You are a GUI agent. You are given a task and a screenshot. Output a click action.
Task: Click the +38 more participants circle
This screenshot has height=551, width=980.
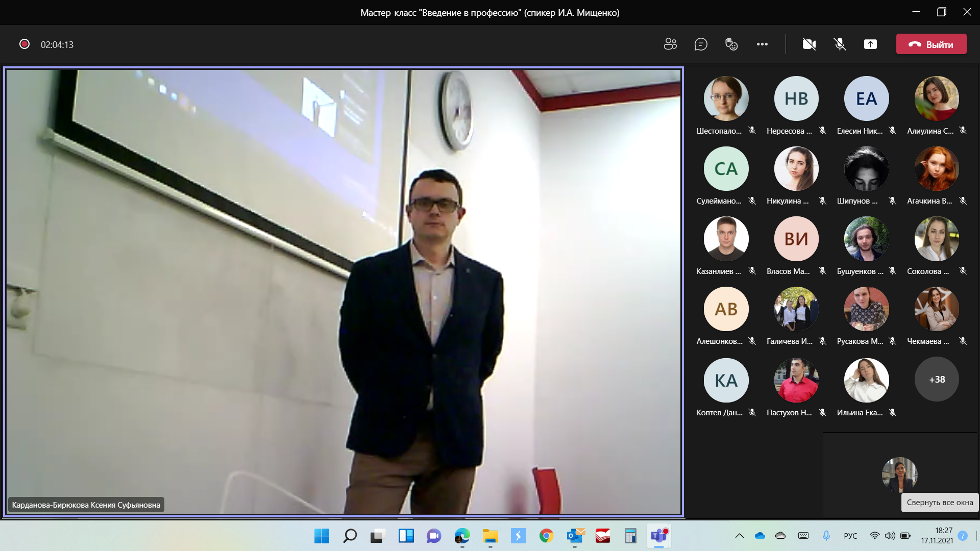click(x=937, y=380)
